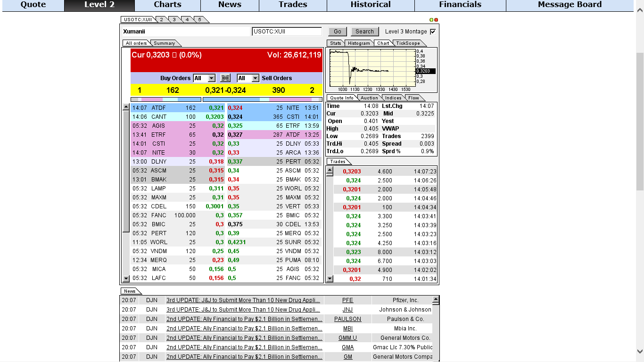Viewport: 644px width, 362px height.
Task: Open the GMA ticker link
Action: pyautogui.click(x=348, y=347)
